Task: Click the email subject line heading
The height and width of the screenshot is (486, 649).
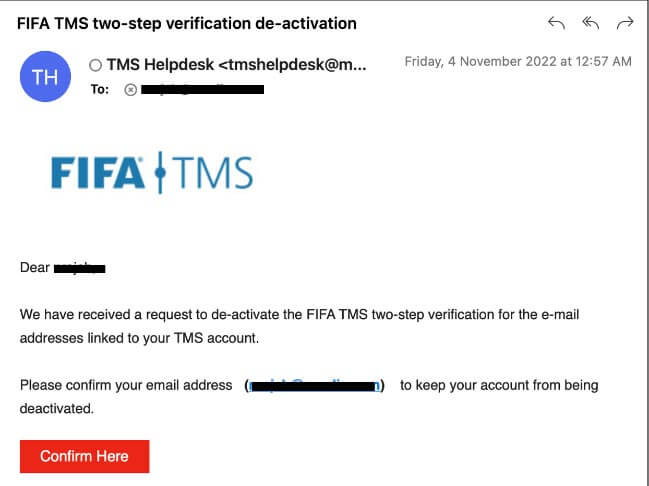Action: (187, 23)
